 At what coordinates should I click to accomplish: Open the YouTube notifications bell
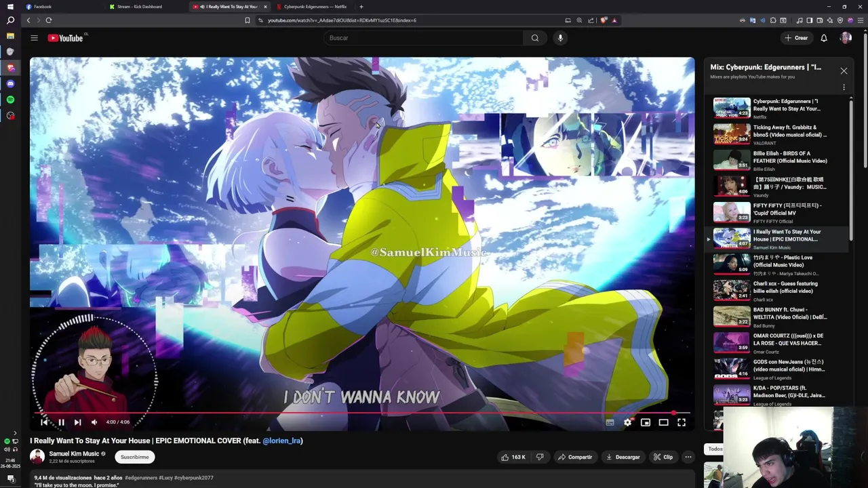point(824,38)
